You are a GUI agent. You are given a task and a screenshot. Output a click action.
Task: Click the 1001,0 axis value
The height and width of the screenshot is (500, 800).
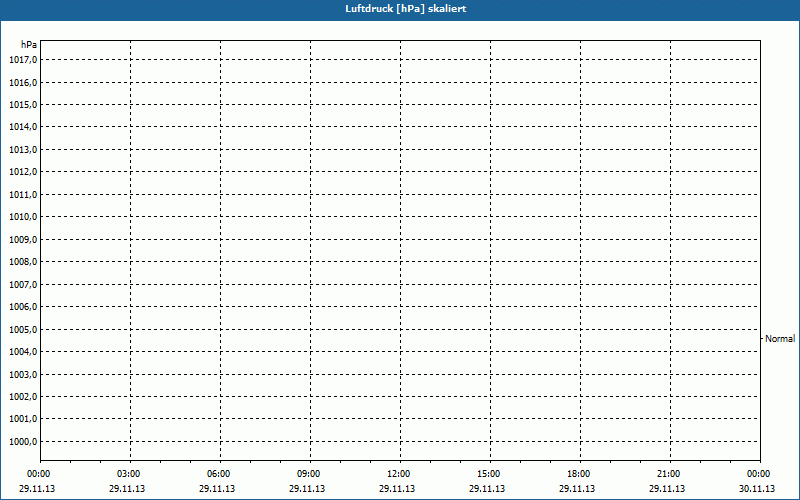(x=23, y=419)
